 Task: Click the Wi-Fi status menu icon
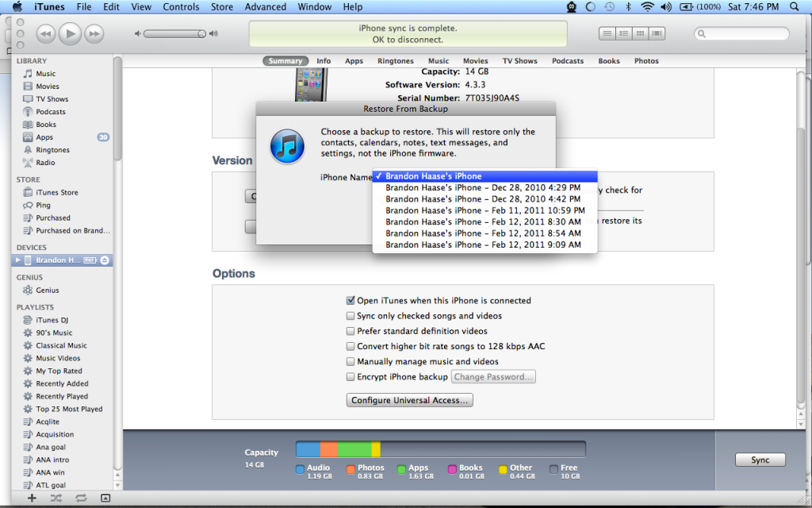[x=647, y=6]
